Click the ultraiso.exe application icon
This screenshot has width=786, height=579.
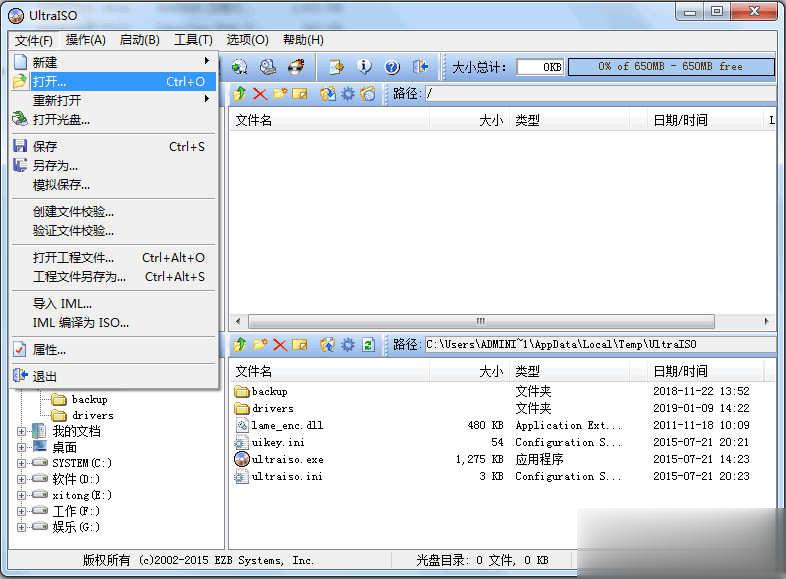(242, 459)
